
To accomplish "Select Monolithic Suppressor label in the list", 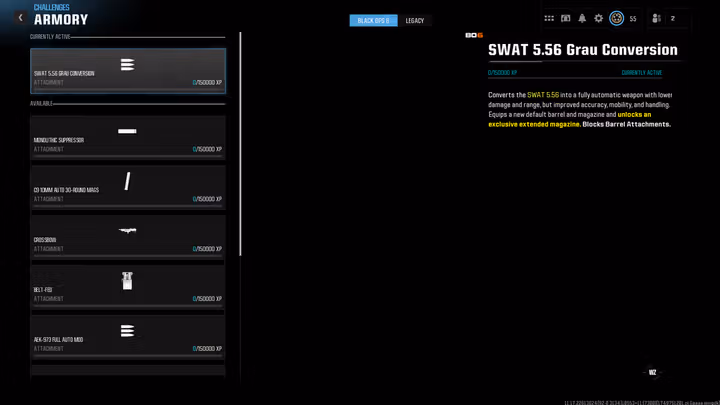I will coord(59,140).
